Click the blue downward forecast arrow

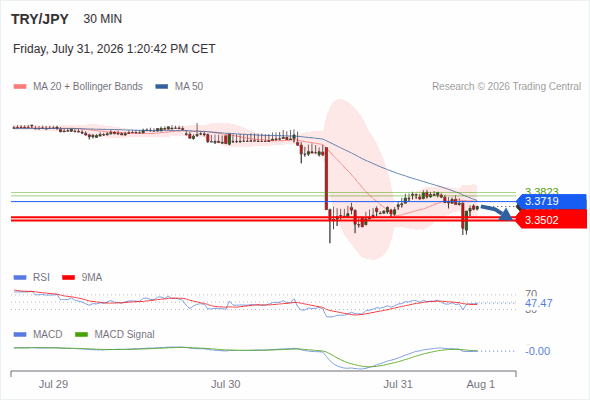point(497,213)
